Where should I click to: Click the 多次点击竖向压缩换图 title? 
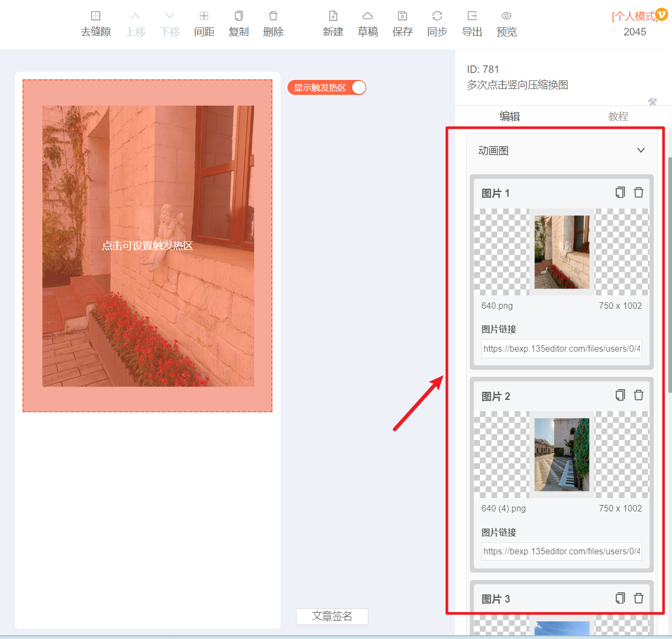point(518,85)
